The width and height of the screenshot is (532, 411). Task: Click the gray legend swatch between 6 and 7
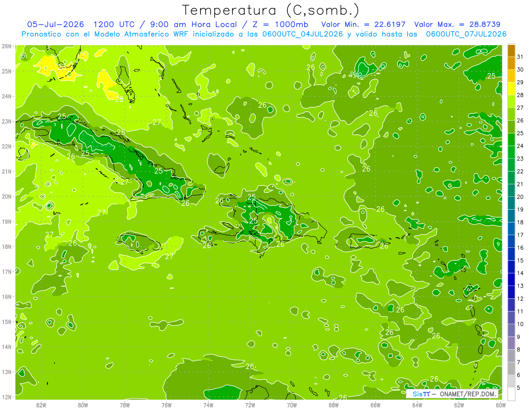[511, 368]
